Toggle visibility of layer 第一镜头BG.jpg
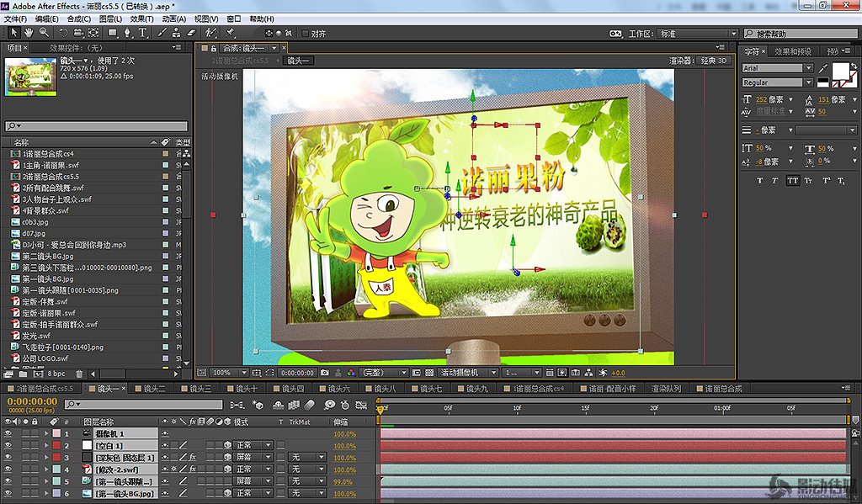The width and height of the screenshot is (862, 504). pos(8,493)
